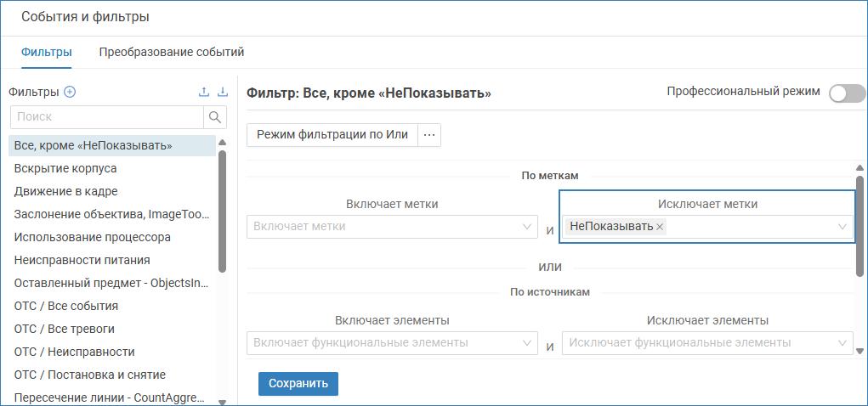Click «Режим фильтрации по Или» button
Viewport: 868px width, 406px height.
(332, 135)
